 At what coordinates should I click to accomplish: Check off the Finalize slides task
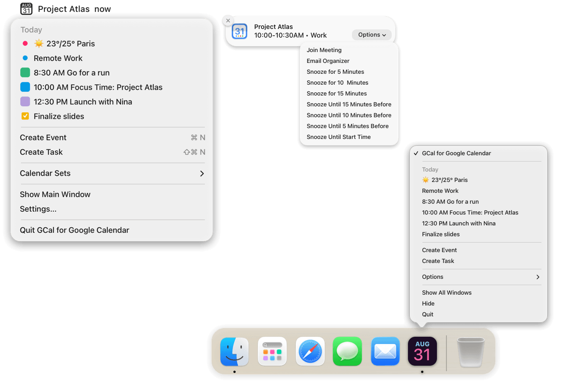(x=25, y=116)
